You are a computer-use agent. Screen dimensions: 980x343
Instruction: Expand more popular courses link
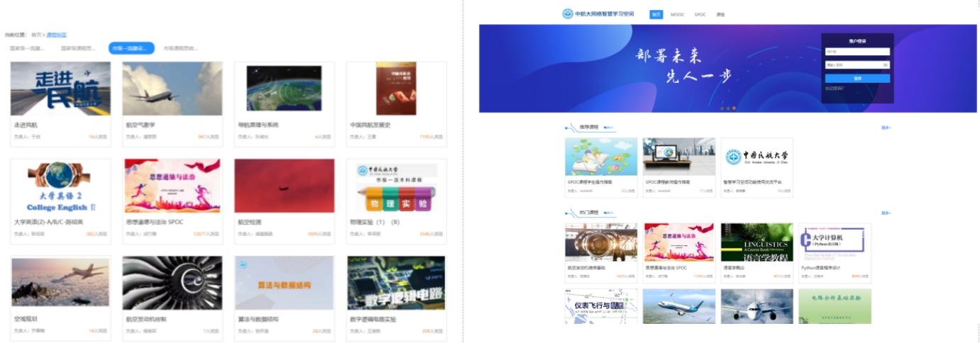coord(886,213)
